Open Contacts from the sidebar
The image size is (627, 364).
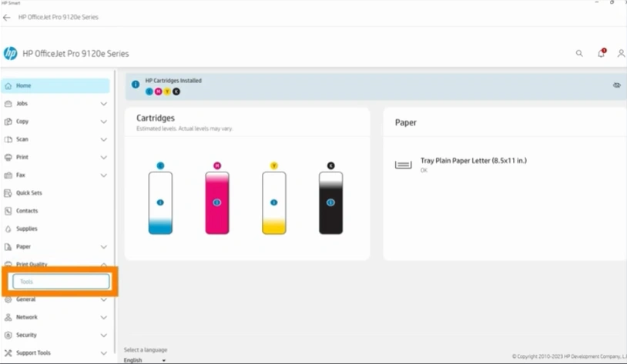coord(26,211)
